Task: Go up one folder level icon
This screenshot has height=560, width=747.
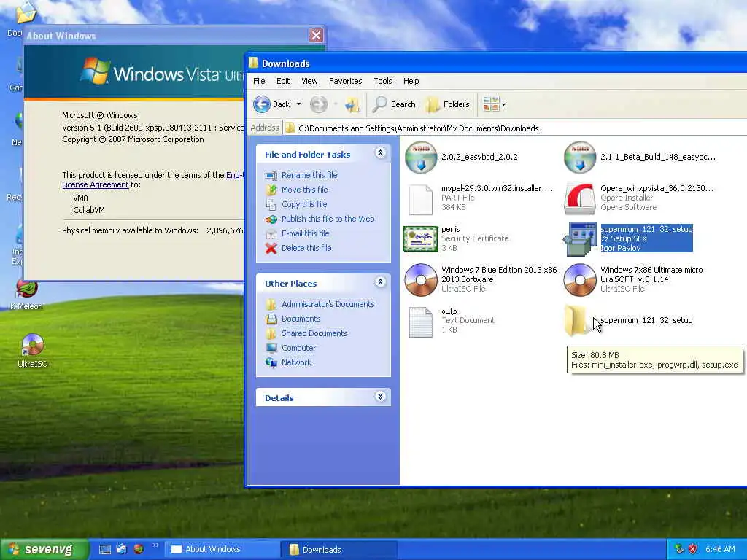Action: (x=352, y=104)
